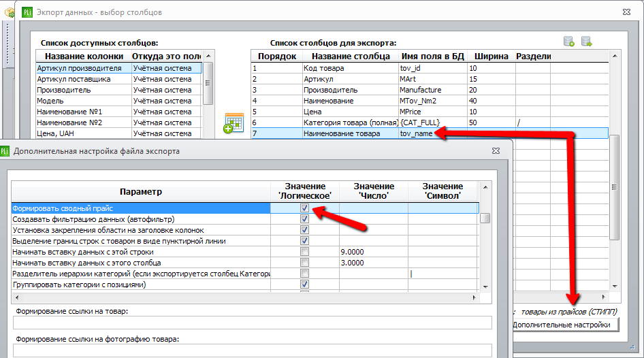Click the Значение 'Символ' column header
This screenshot has width=644, height=358.
[x=442, y=191]
